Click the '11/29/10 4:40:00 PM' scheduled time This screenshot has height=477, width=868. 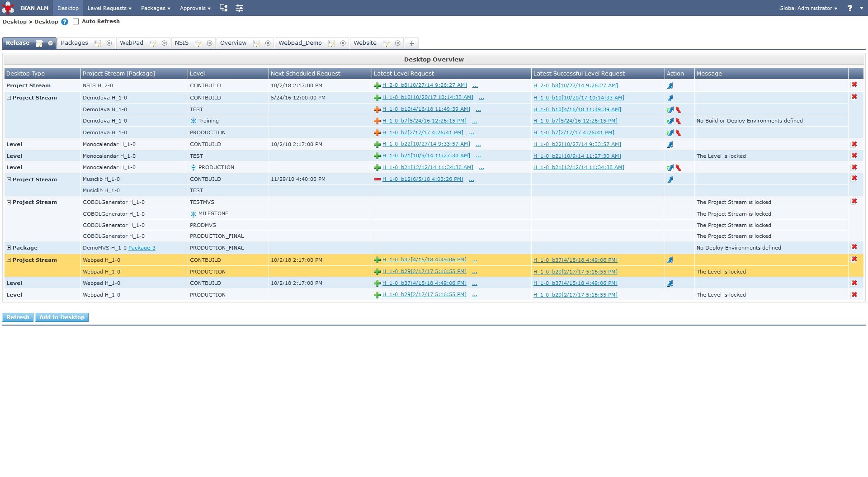point(298,179)
